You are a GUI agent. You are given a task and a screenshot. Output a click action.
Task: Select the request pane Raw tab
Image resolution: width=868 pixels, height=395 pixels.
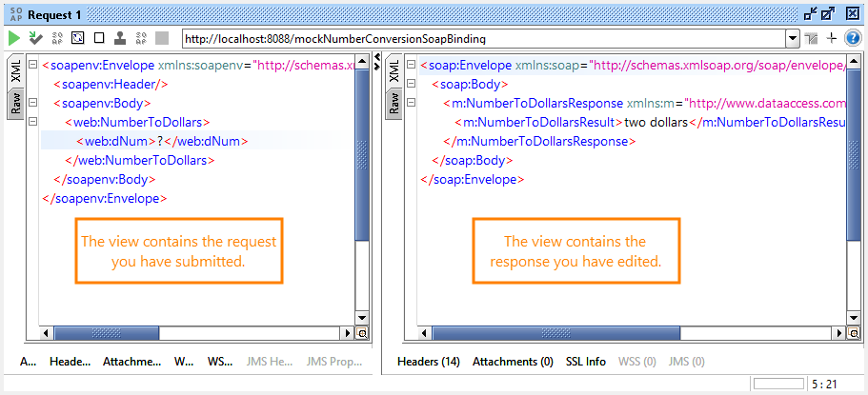15,104
